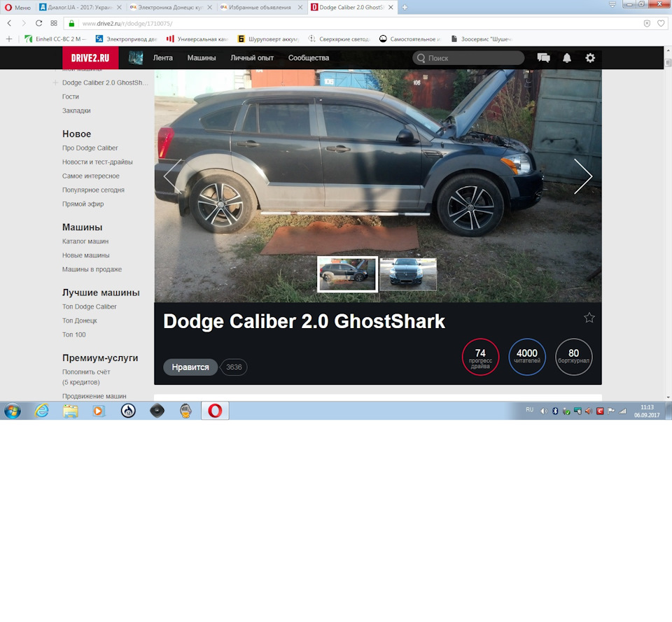Click the address bar URL
Image resolution: width=672 pixels, height=622 pixels.
(x=127, y=24)
